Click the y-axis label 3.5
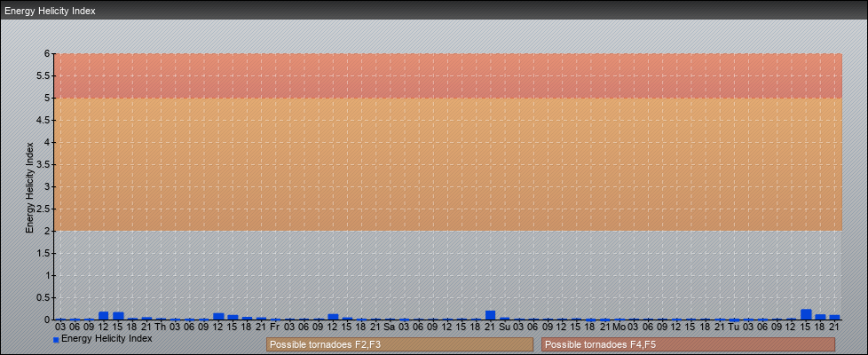Viewport: 868px width, 355px height. (x=44, y=164)
